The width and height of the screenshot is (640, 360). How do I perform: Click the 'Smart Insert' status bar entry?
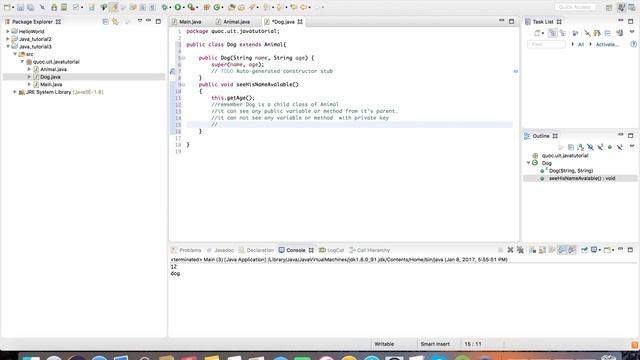(x=435, y=344)
